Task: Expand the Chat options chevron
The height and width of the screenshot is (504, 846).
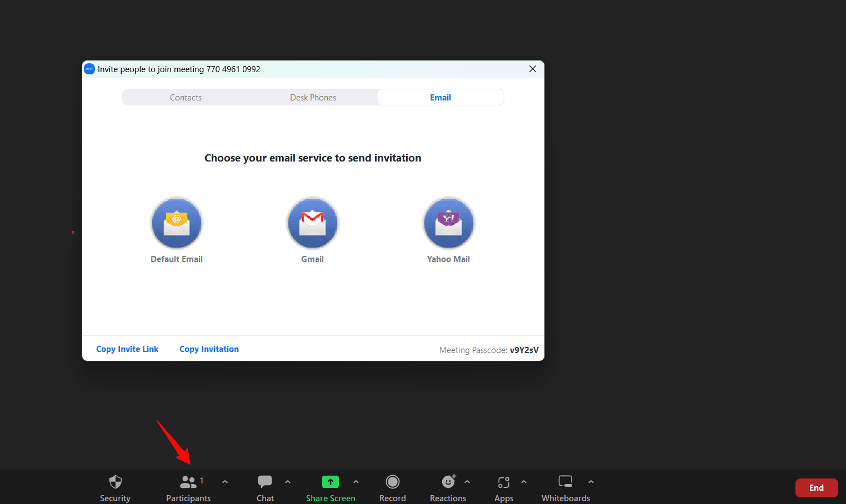Action: point(288,482)
